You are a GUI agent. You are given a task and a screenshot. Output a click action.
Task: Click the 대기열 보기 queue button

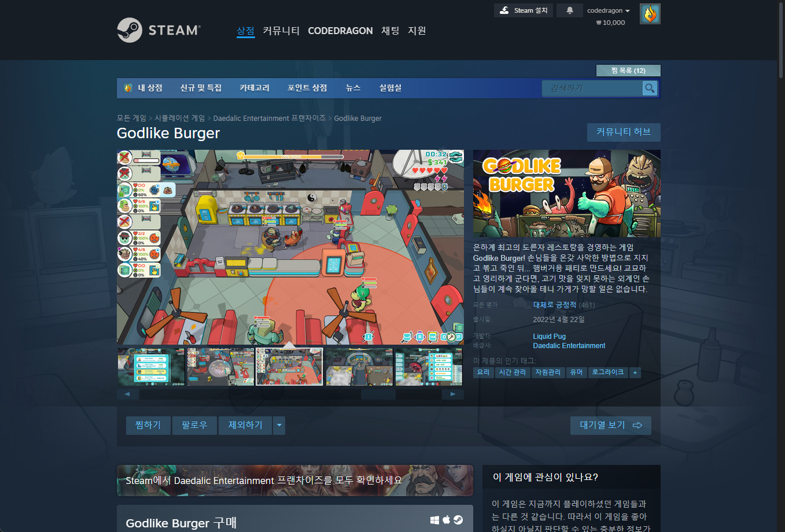pyautogui.click(x=611, y=425)
